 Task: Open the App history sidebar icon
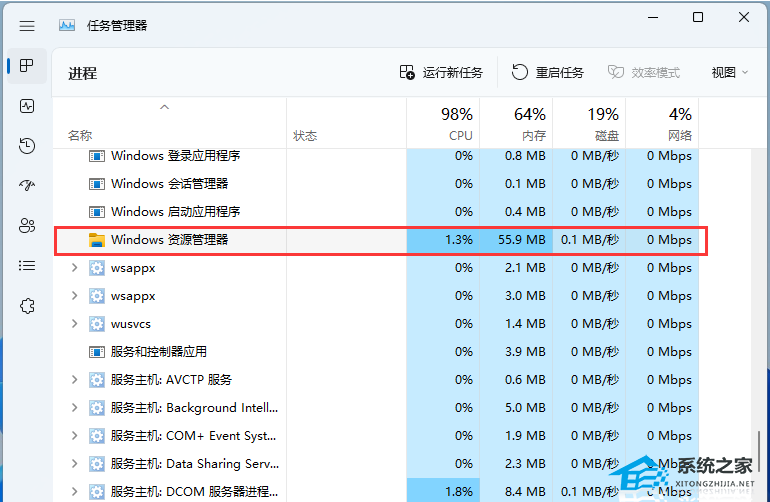[27, 146]
